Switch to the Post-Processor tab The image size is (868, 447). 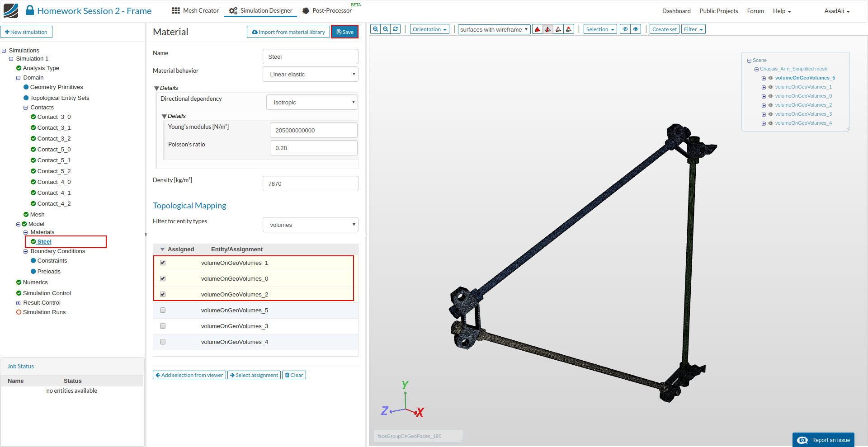click(327, 10)
